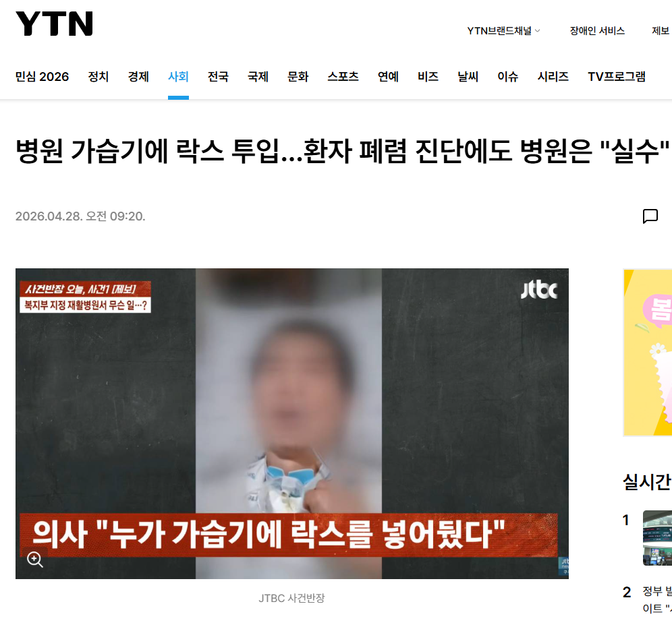Click the 제보 link
This screenshot has height=629, width=672.
661,30
